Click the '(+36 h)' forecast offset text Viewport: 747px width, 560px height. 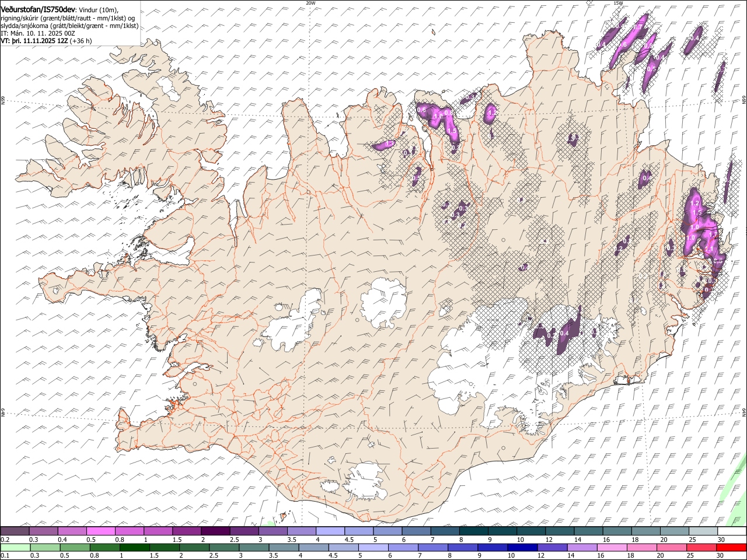81,41
